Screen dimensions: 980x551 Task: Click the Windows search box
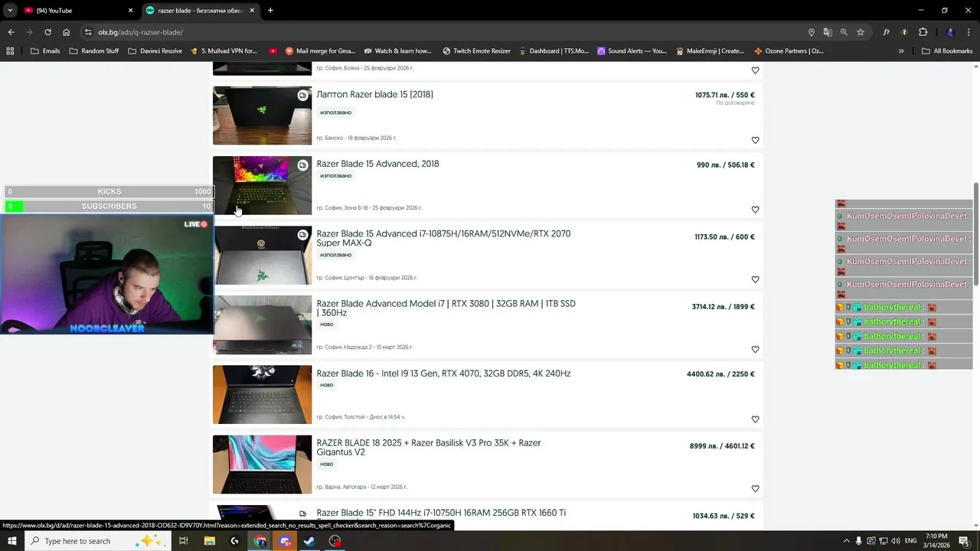[98, 541]
